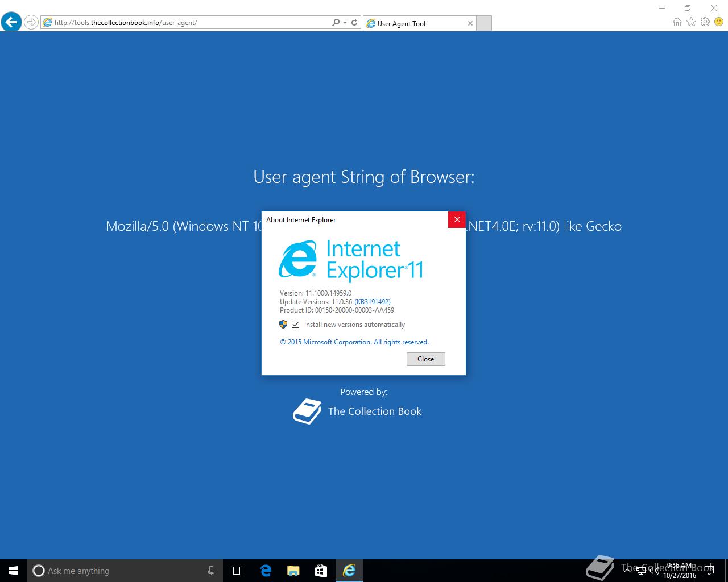Click the URL in the address bar
Viewport: 728px width, 582px height.
pyautogui.click(x=126, y=23)
